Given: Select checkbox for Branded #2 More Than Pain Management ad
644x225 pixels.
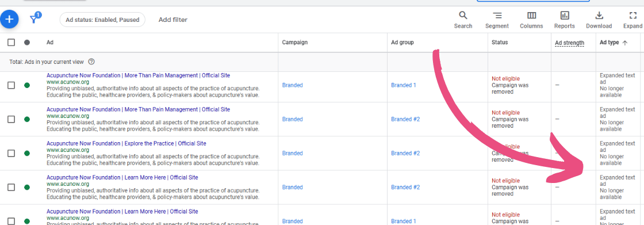Looking at the screenshot, I should click(11, 119).
